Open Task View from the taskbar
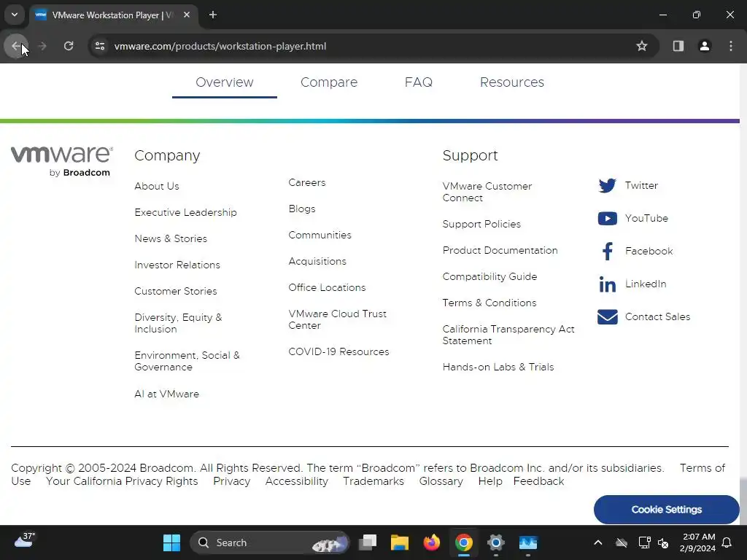Image resolution: width=747 pixels, height=560 pixels. 368,542
